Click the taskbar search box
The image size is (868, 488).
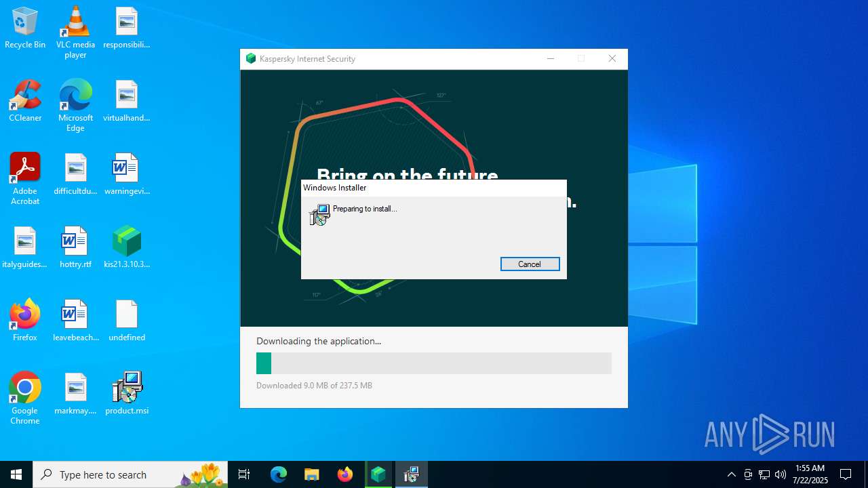coord(130,474)
